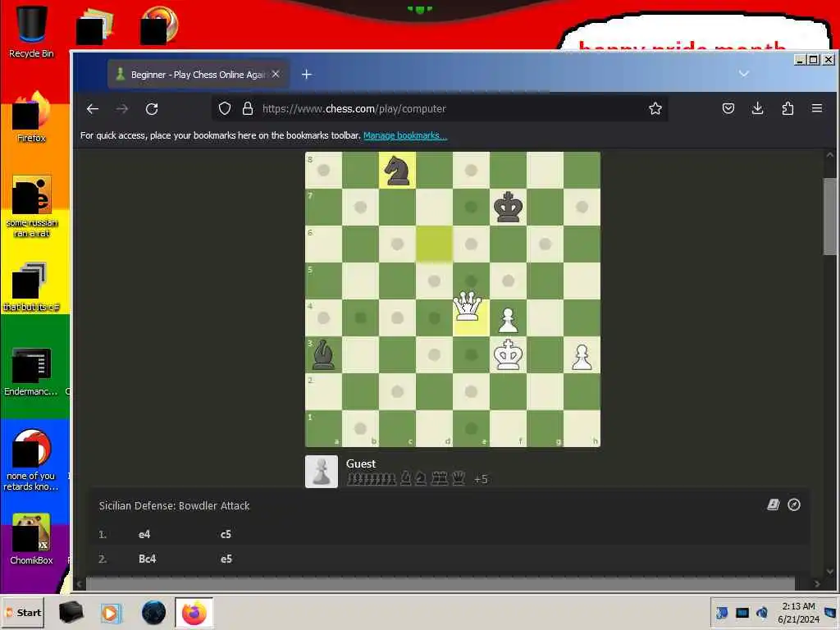Select the black king on f7
Viewport: 840px width, 630px height.
click(x=508, y=207)
